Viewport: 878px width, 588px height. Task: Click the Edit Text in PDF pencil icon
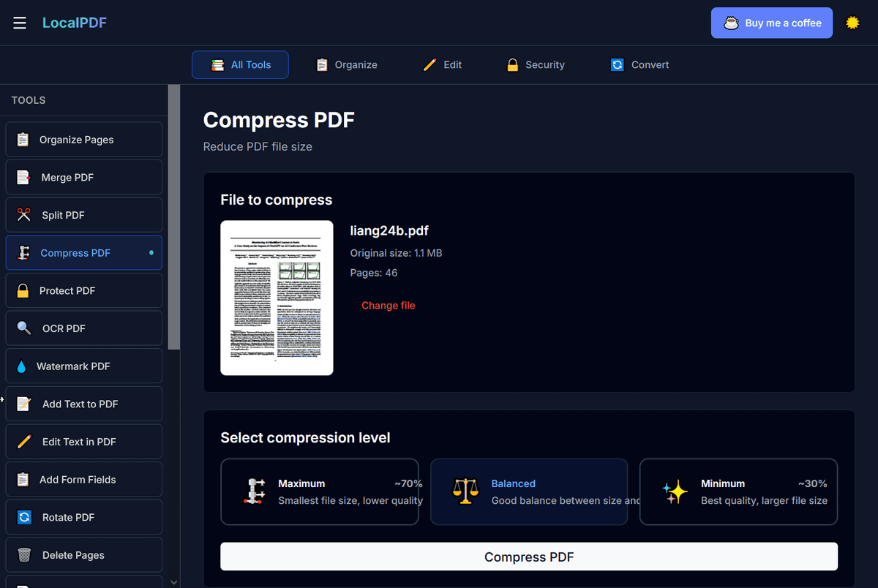point(24,442)
